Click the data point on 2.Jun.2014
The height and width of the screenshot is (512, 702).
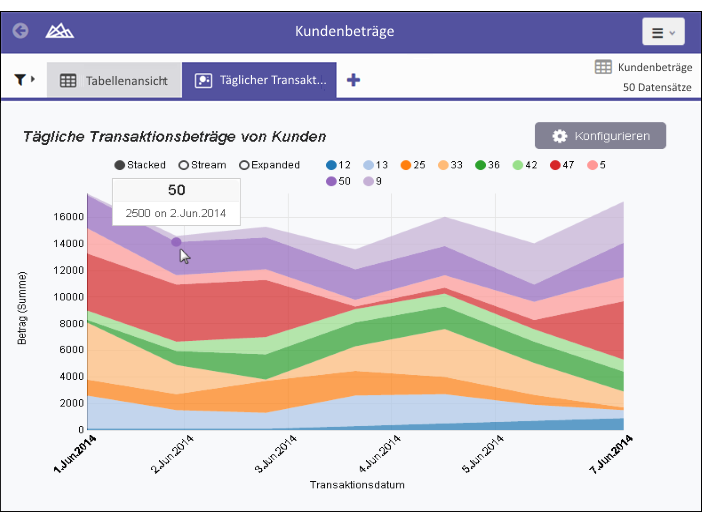click(x=176, y=242)
